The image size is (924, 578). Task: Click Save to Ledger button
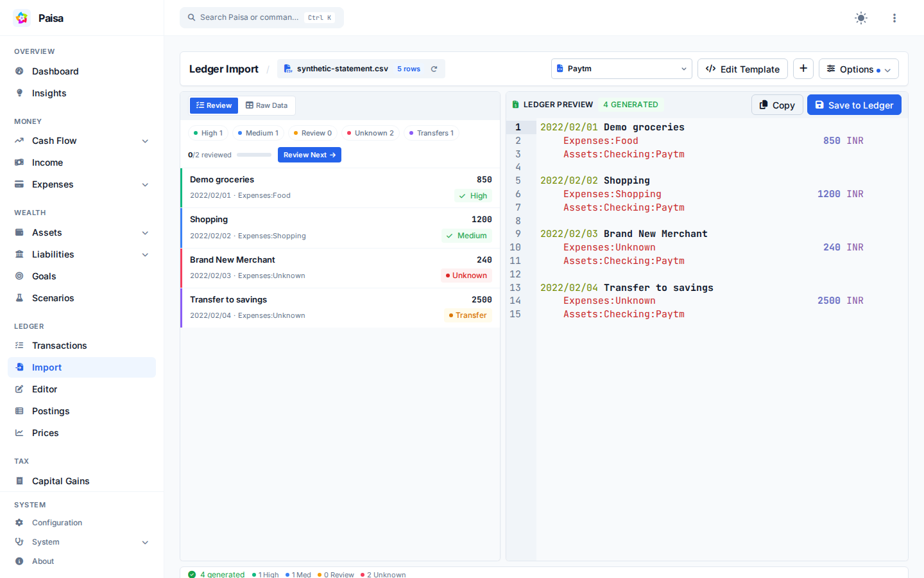[x=854, y=105]
